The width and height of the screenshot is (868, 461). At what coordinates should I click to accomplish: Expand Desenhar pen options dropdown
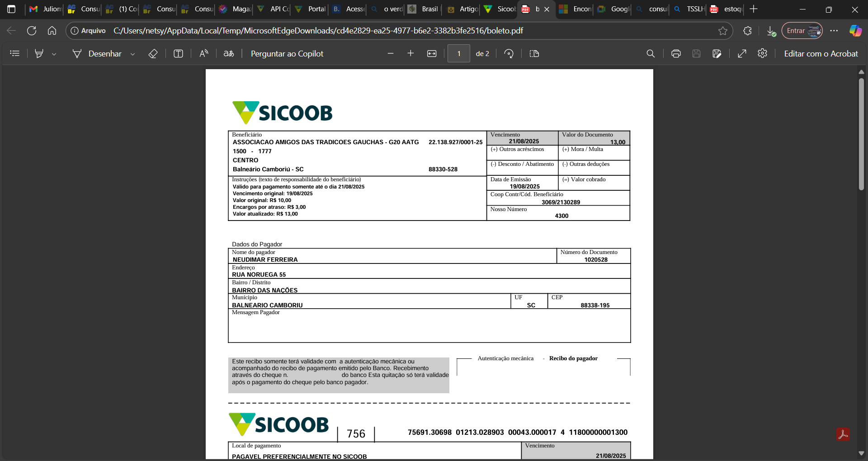(132, 54)
